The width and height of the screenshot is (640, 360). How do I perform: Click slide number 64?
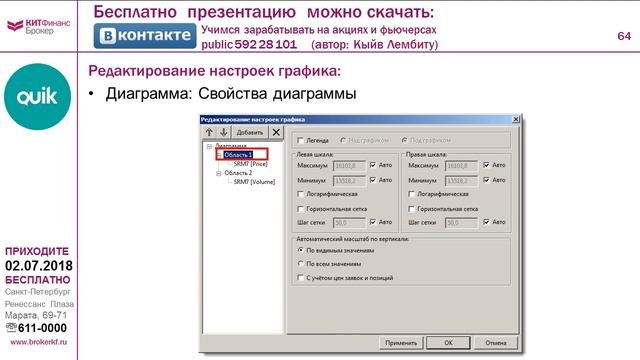pyautogui.click(x=624, y=36)
